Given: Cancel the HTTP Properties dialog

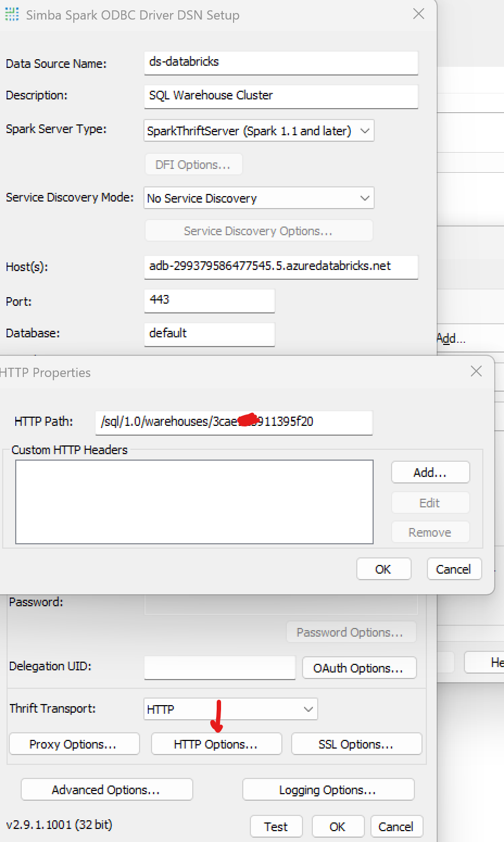Looking at the screenshot, I should 454,569.
